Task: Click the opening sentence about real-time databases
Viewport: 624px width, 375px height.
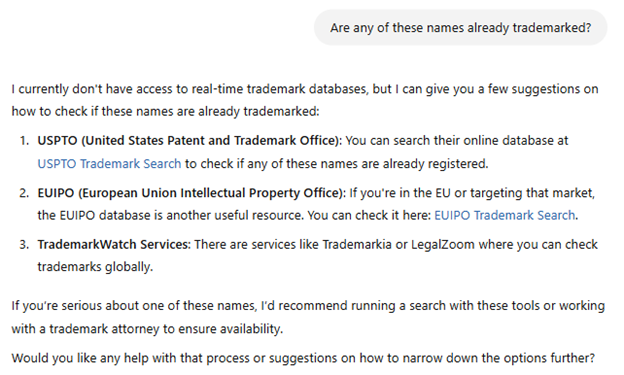Action: click(305, 100)
